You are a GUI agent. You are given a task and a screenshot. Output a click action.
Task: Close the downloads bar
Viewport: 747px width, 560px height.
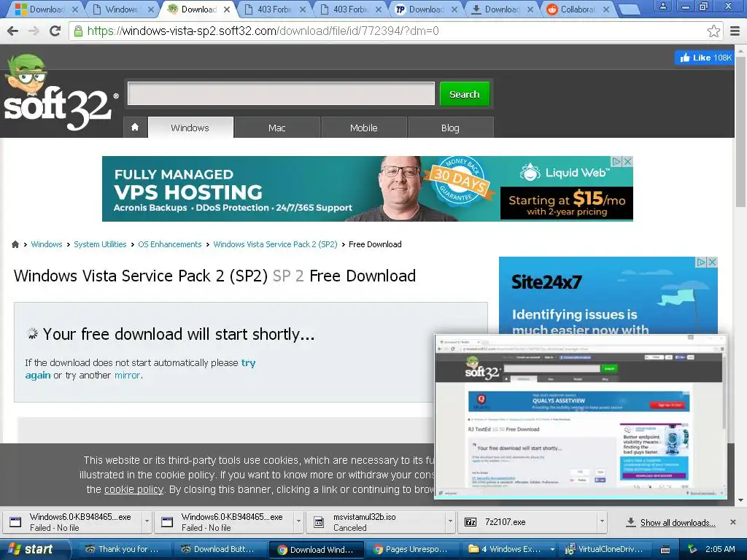[733, 522]
